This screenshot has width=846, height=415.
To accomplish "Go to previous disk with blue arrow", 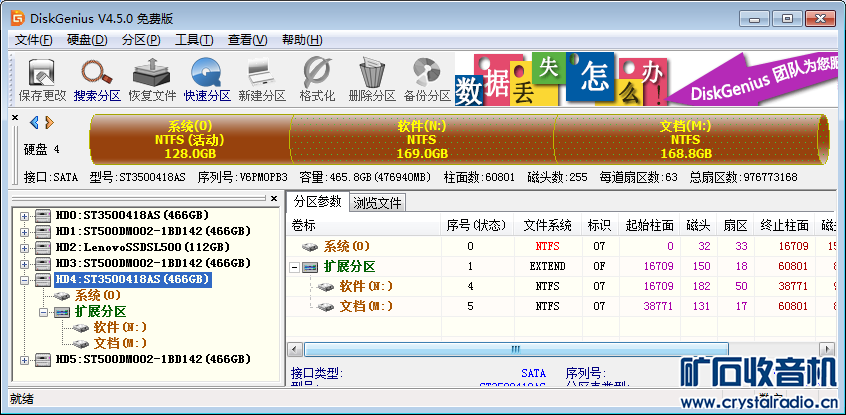I will [x=35, y=123].
